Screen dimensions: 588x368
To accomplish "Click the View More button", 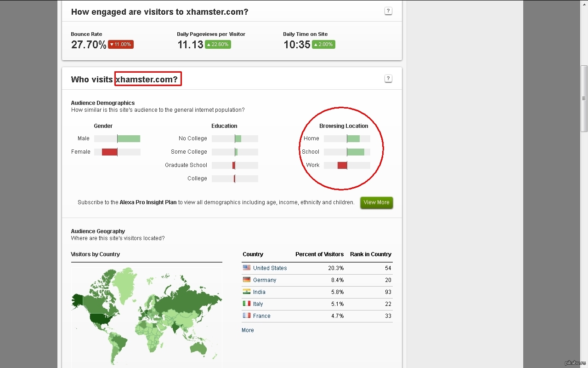I will (x=376, y=202).
